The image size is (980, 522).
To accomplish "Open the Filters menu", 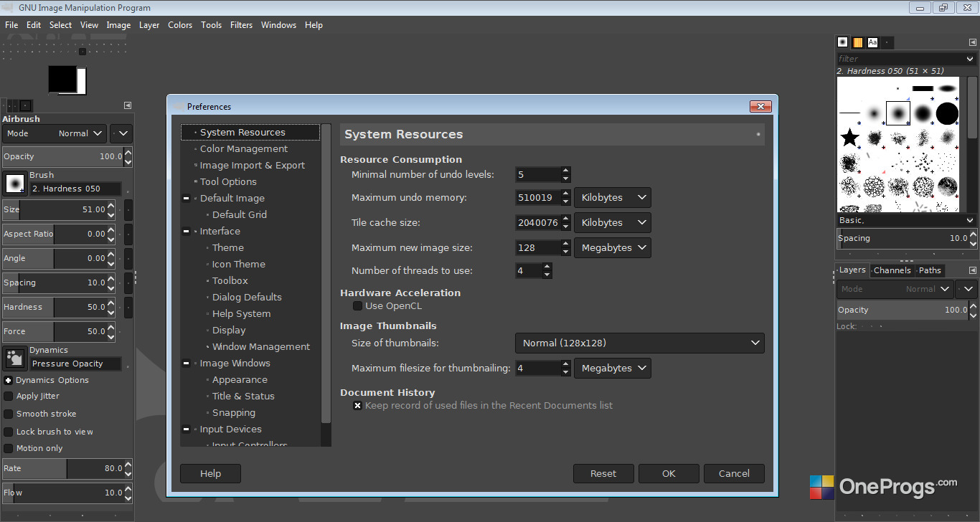I will click(241, 25).
